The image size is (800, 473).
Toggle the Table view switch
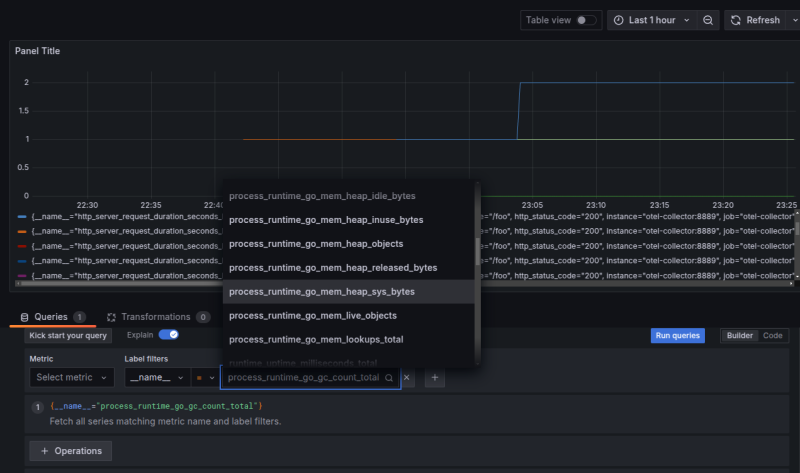pyautogui.click(x=586, y=20)
